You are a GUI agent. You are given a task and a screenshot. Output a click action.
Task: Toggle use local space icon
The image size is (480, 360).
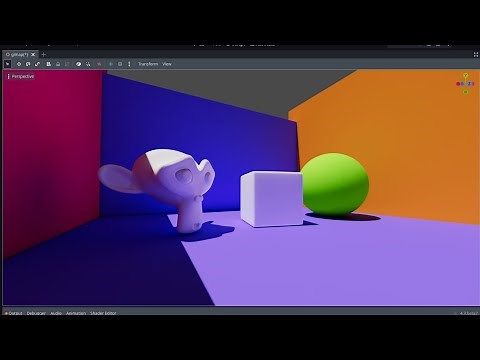79,64
